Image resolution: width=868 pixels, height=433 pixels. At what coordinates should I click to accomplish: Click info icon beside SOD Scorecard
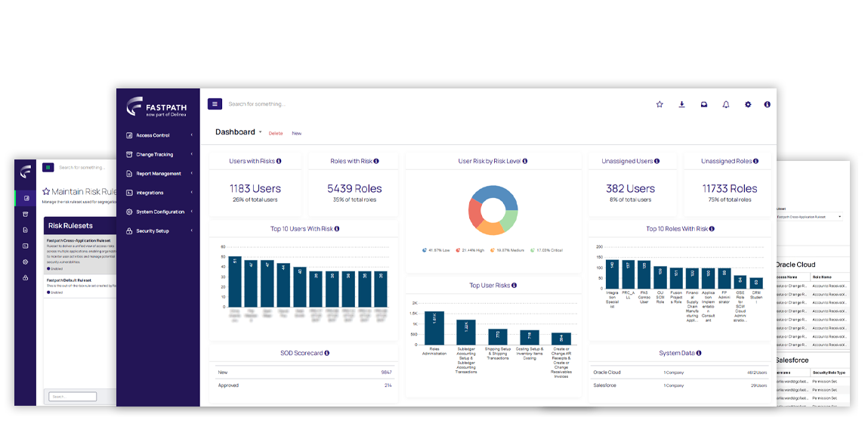click(x=326, y=353)
